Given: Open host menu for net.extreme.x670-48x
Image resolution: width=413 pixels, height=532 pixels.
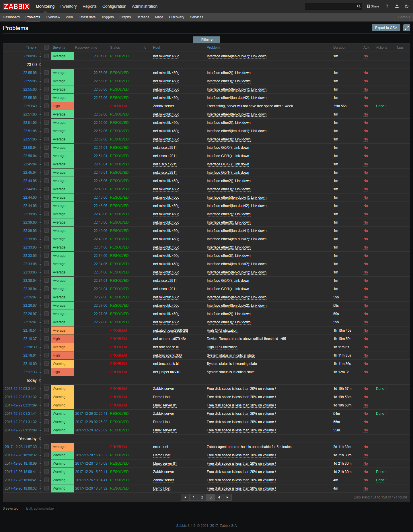Looking at the screenshot, I should pyautogui.click(x=170, y=339).
